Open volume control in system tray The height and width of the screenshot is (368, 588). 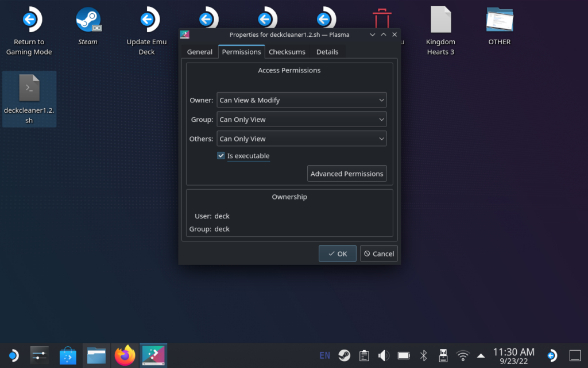(384, 355)
